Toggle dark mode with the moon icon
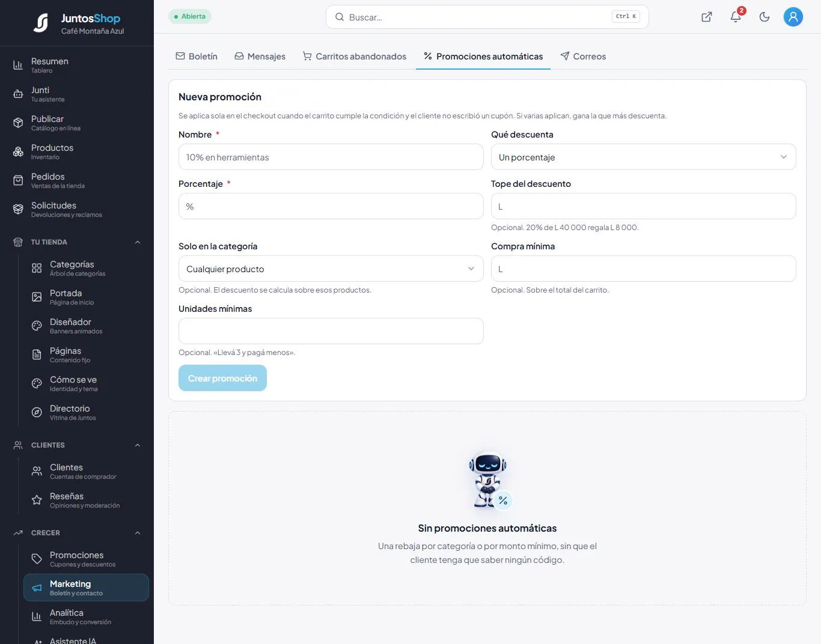821x644 pixels. (765, 17)
